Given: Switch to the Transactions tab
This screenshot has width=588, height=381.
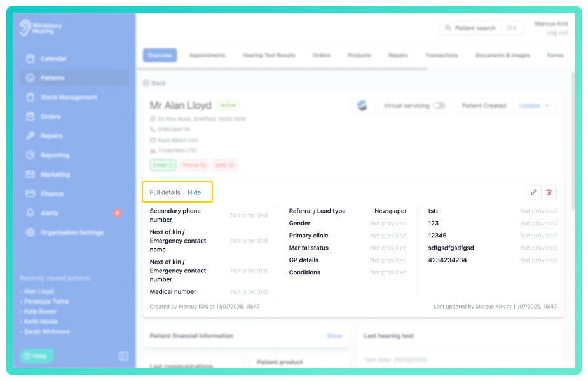Looking at the screenshot, I should [x=441, y=55].
